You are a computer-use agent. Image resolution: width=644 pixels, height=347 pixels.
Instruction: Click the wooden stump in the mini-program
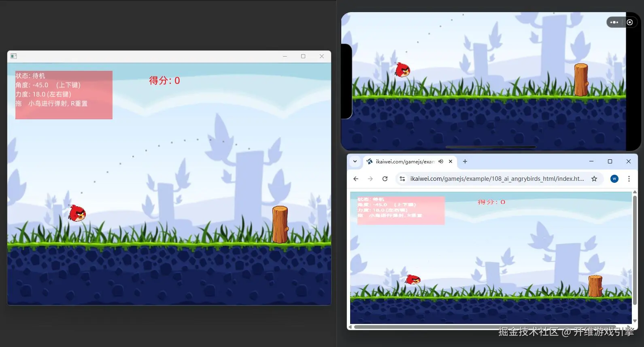pyautogui.click(x=581, y=80)
